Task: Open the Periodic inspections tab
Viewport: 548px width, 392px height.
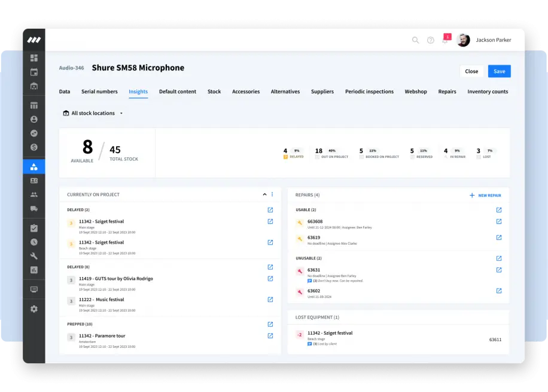Action: coord(369,92)
